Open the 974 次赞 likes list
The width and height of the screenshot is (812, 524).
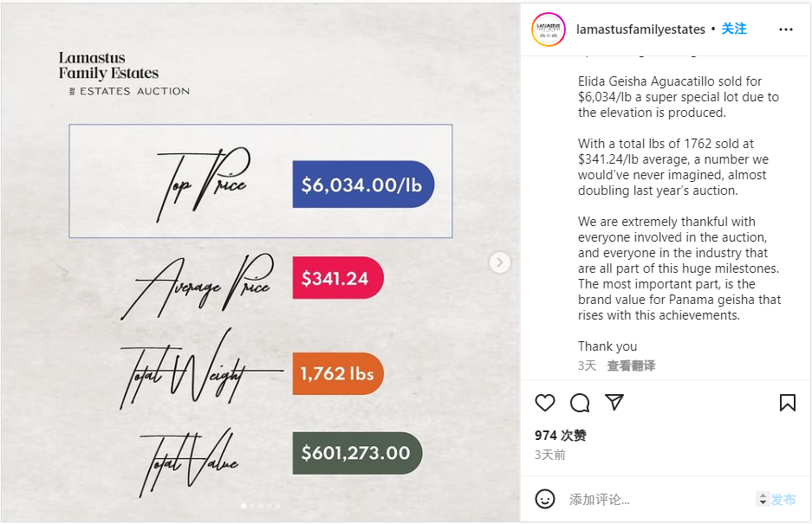pyautogui.click(x=561, y=436)
